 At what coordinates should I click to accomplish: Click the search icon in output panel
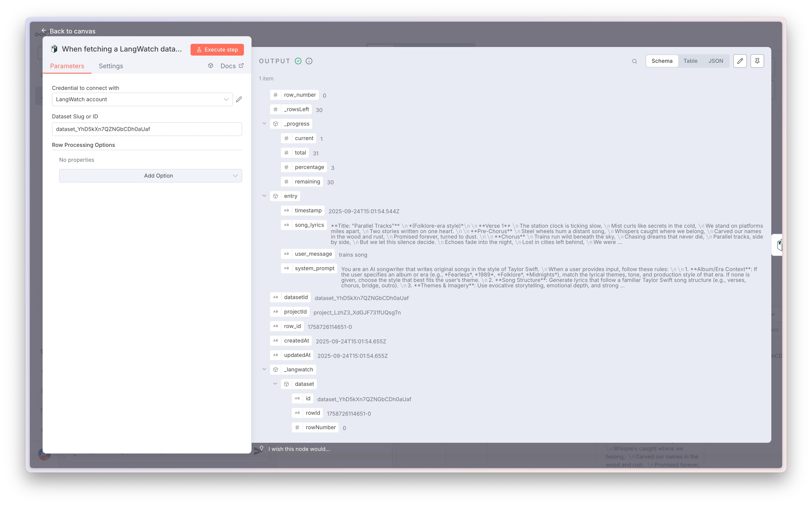click(634, 61)
